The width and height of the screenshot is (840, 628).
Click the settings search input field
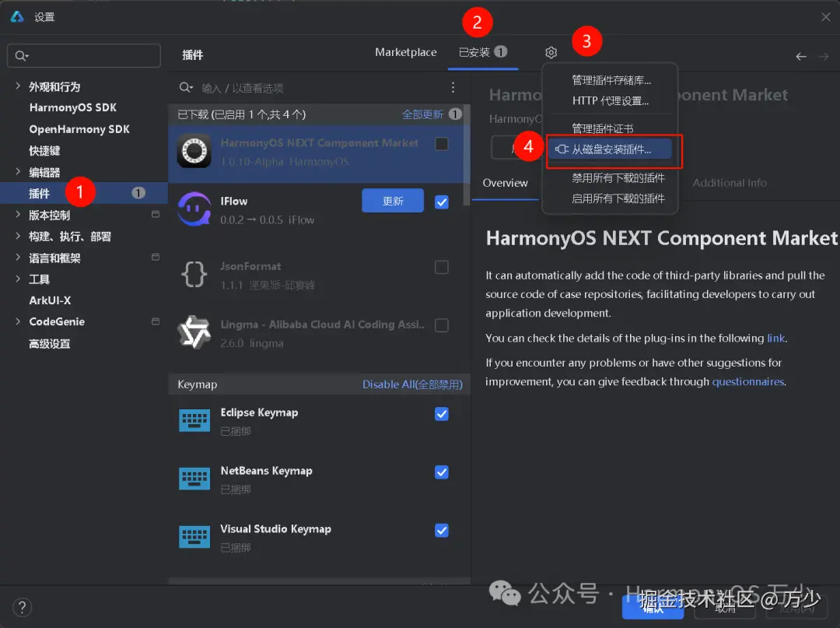84,56
